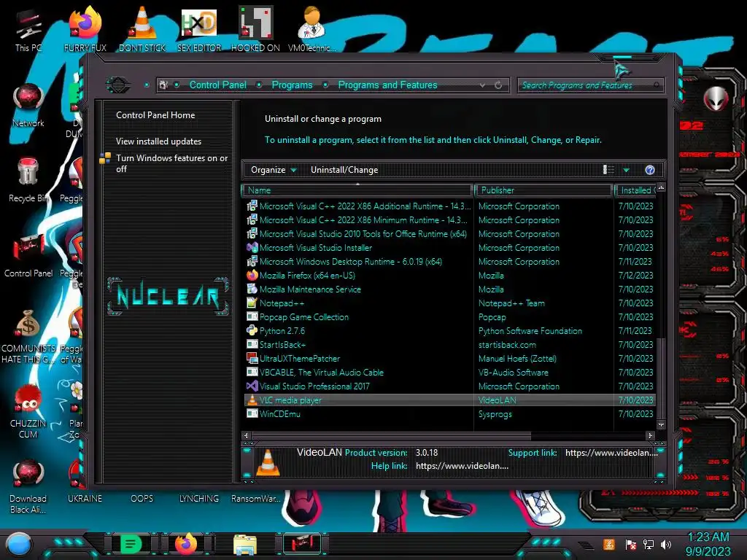
Task: Select Microsoft Visual Studio Installer entry
Action: 449,248
